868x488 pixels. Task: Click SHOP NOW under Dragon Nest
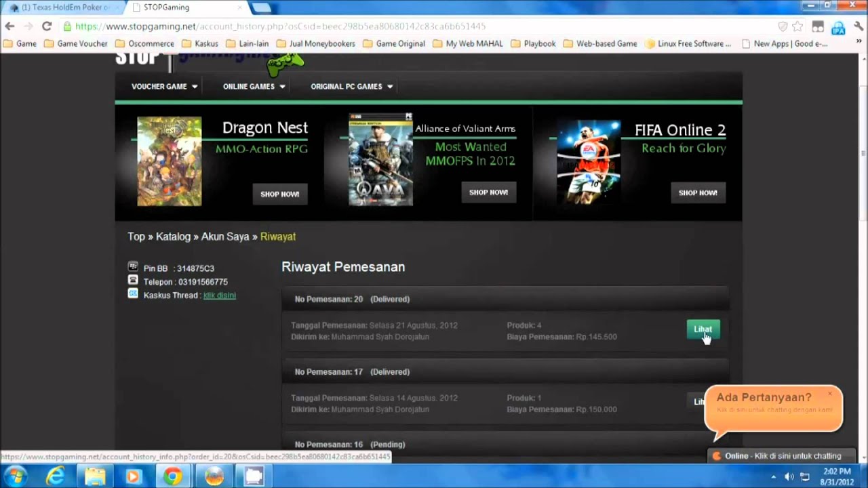coord(280,194)
